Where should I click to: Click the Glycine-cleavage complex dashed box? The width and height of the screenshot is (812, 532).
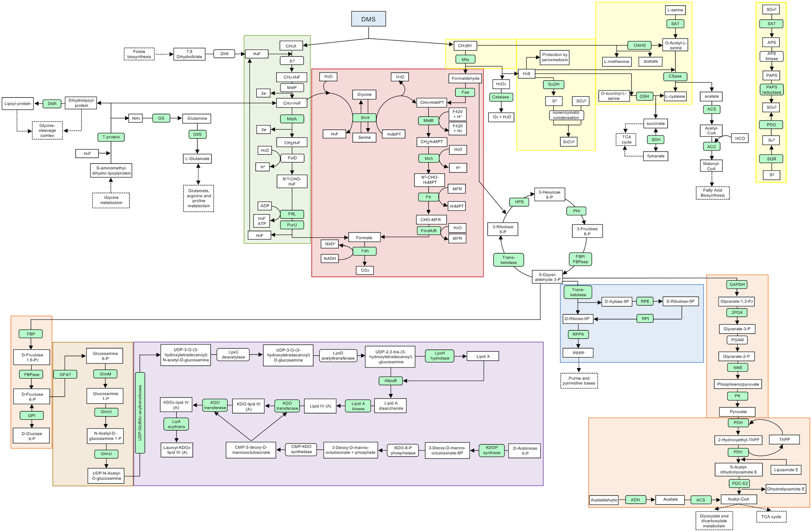click(x=47, y=130)
